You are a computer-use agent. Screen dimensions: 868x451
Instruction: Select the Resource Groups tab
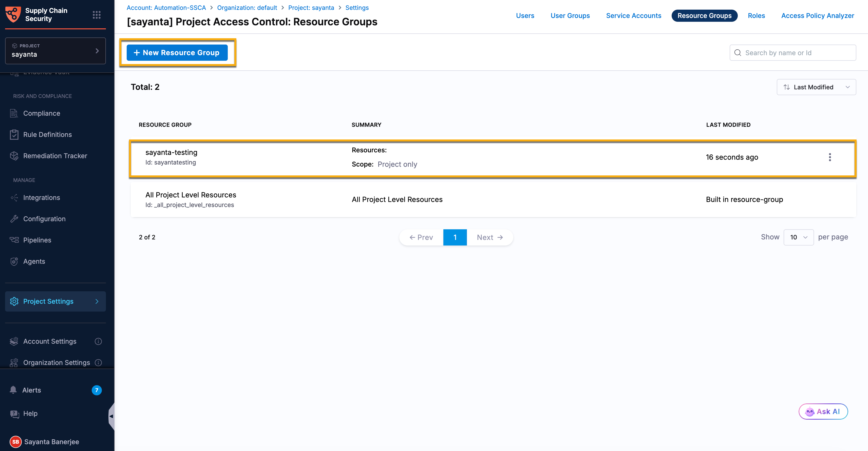(705, 15)
